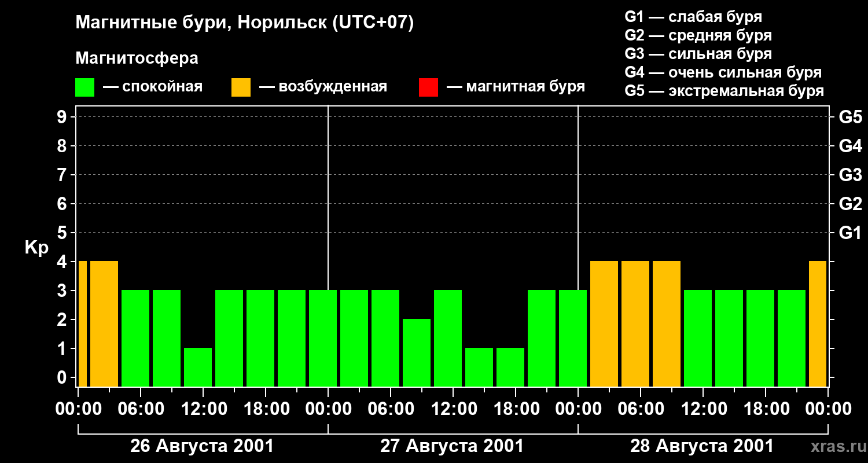Click the green bar above 18:00 on 26 Августа
Image resolution: width=868 pixels, height=463 pixels.
(260, 338)
